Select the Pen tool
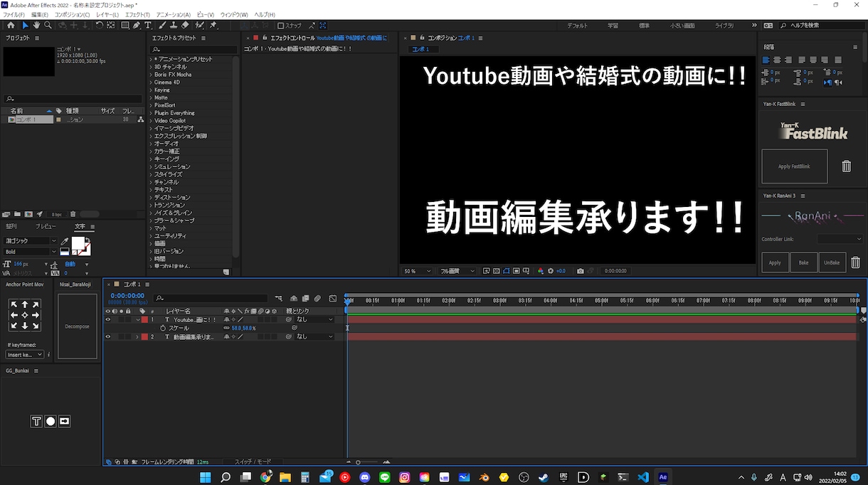 pos(137,25)
